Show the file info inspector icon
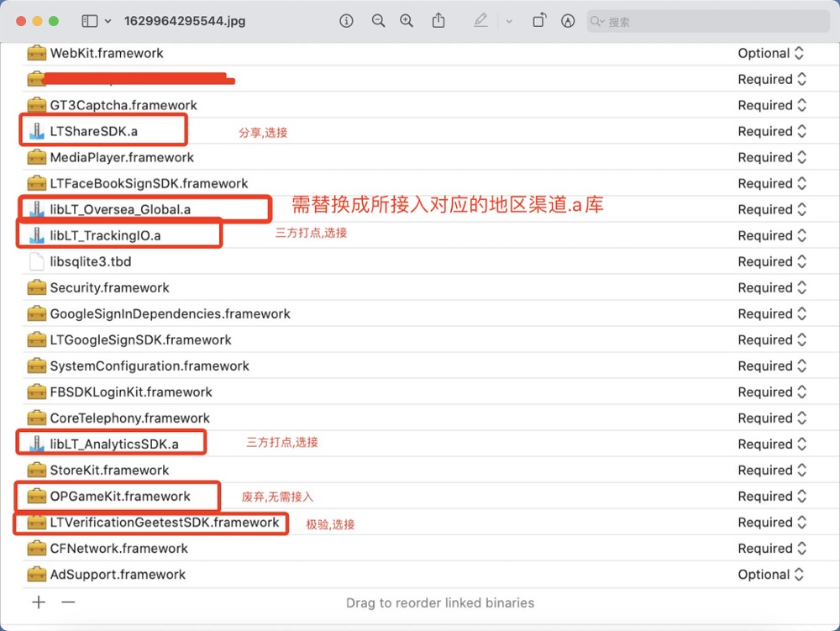 pos(346,21)
